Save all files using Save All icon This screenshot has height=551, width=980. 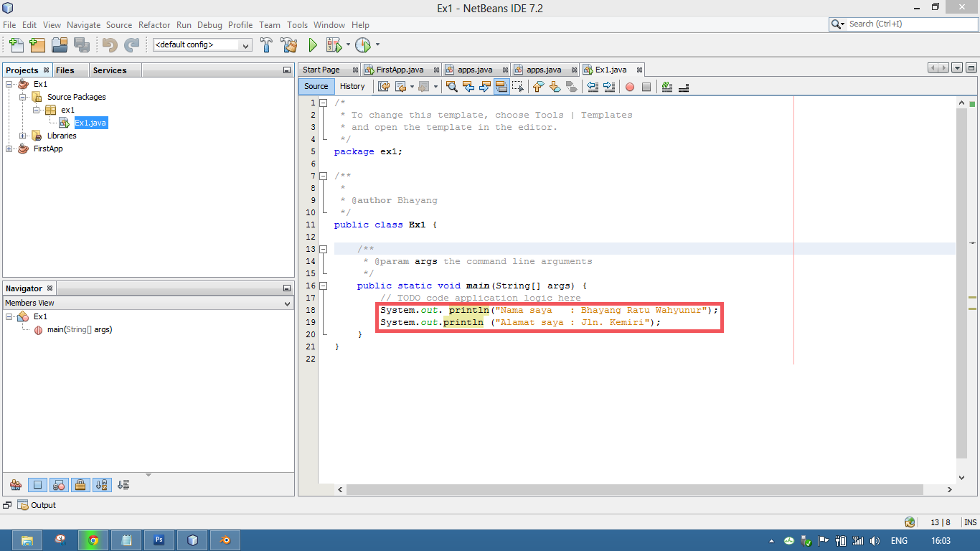82,44
